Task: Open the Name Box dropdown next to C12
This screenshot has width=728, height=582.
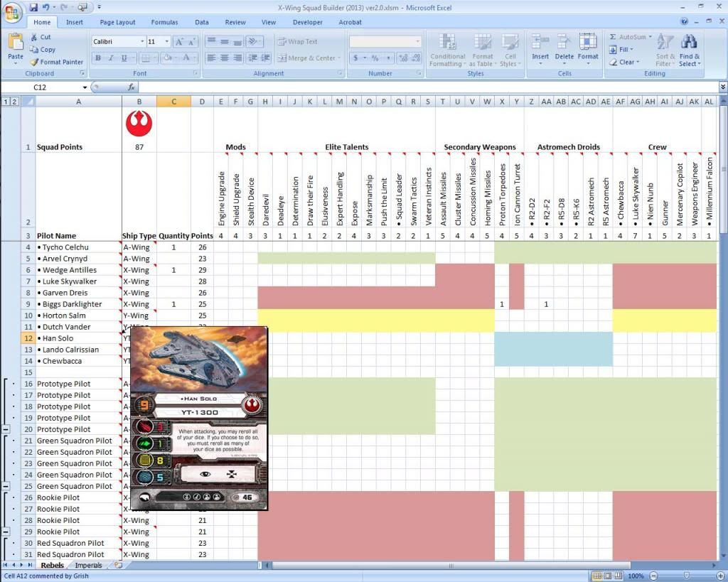Action: (x=85, y=87)
